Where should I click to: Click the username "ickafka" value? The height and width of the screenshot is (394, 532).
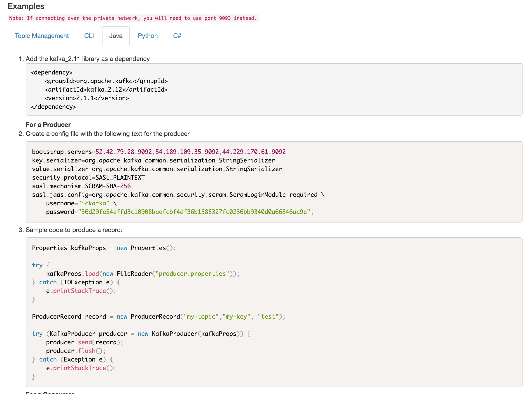(93, 203)
